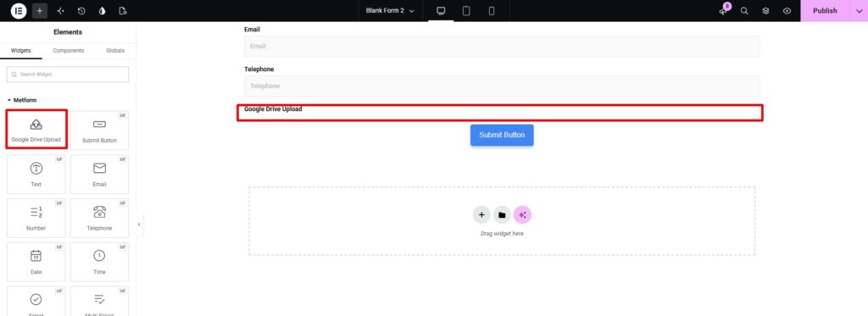Image resolution: width=868 pixels, height=316 pixels.
Task: Click the Email field label
Action: click(252, 30)
